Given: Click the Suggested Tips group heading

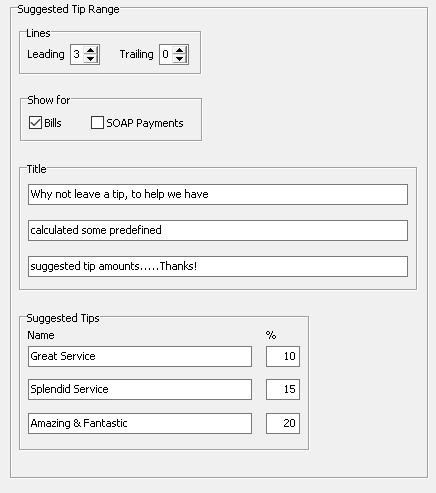Looking at the screenshot, I should [63, 318].
